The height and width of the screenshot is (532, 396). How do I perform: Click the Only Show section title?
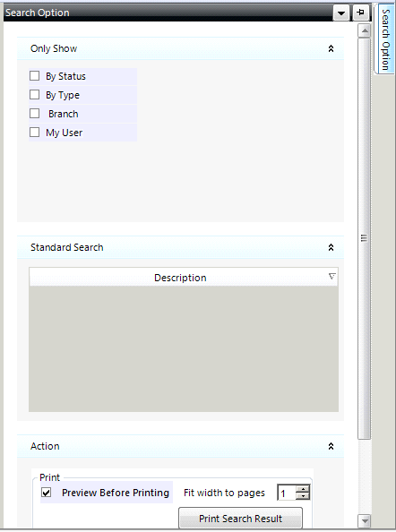tap(54, 48)
